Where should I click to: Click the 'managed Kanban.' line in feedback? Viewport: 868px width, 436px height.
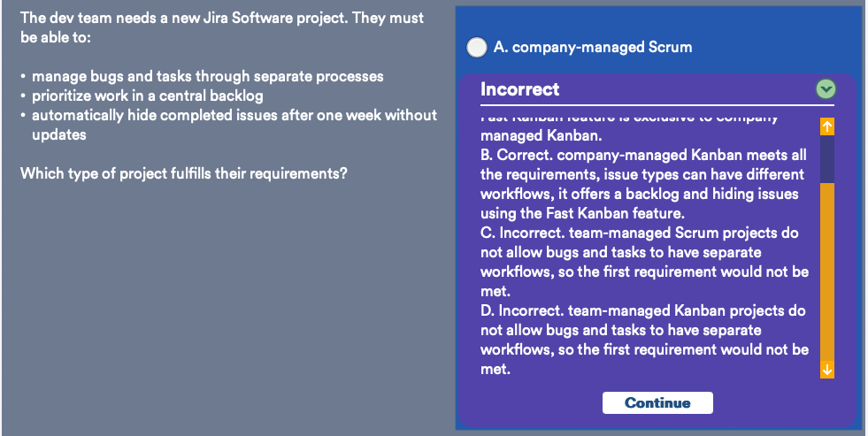541,135
